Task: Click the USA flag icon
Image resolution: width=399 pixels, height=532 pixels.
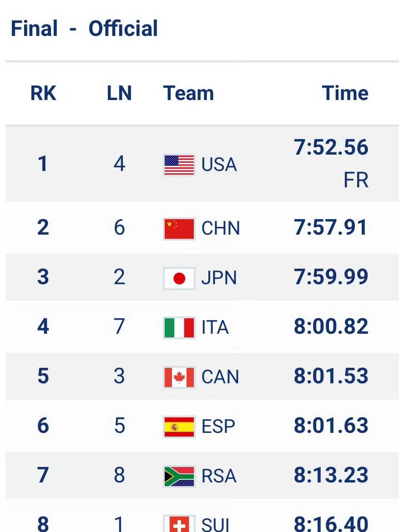Action: (x=179, y=165)
